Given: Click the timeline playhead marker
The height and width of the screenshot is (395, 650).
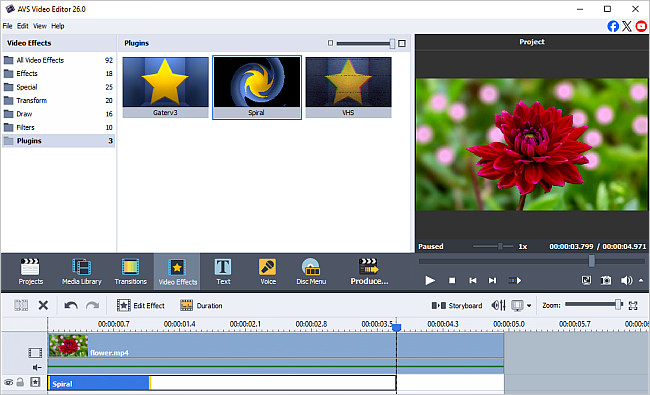Looking at the screenshot, I should 397,327.
